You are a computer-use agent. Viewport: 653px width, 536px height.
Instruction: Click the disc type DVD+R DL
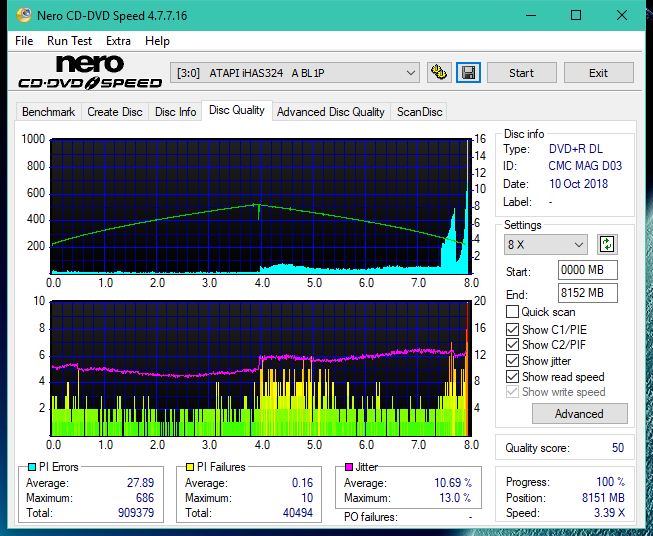click(x=576, y=149)
